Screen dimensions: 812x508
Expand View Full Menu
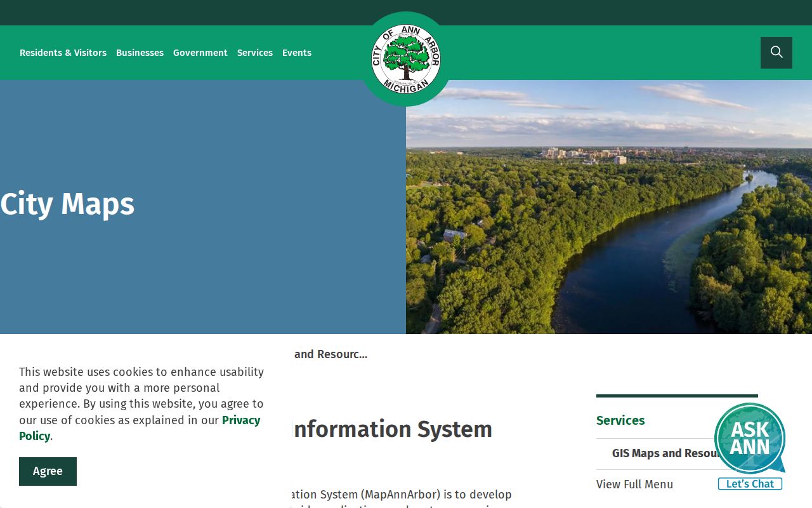[634, 485]
